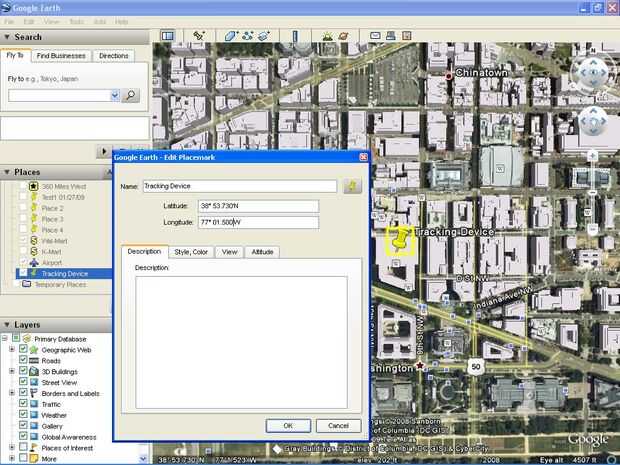This screenshot has height=465, width=620.
Task: Switch to the Directions tab
Action: click(x=114, y=56)
